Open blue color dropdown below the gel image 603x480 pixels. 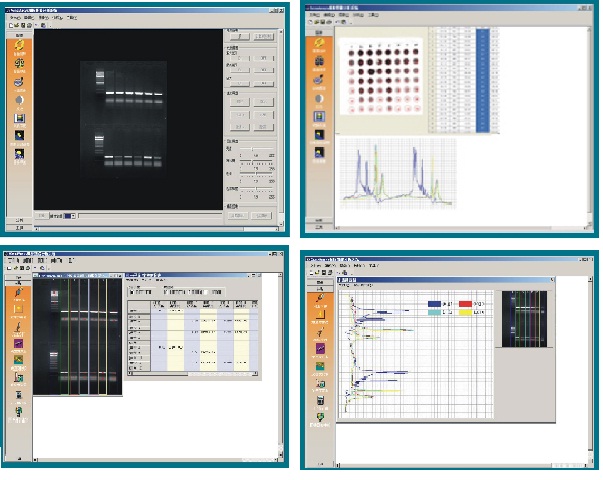[x=70, y=216]
